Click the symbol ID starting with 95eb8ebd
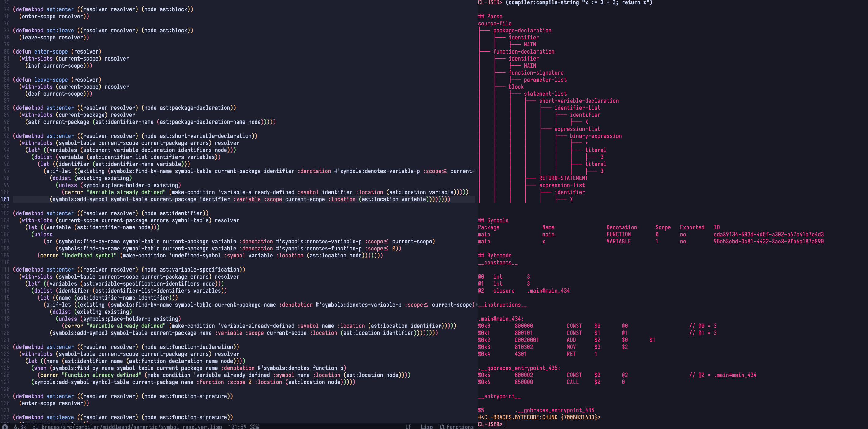The height and width of the screenshot is (429, 868). [x=768, y=242]
